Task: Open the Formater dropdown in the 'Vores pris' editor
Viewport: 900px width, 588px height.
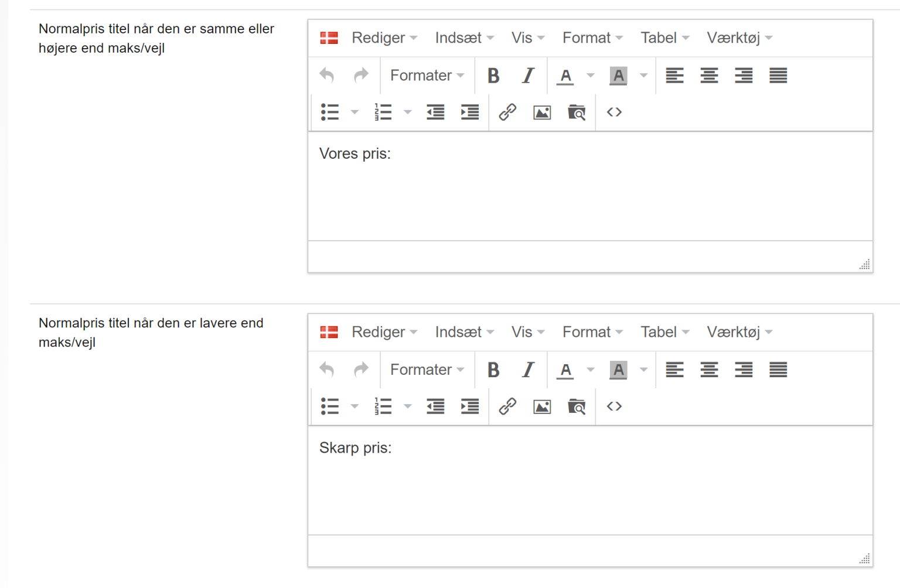Action: [x=427, y=76]
